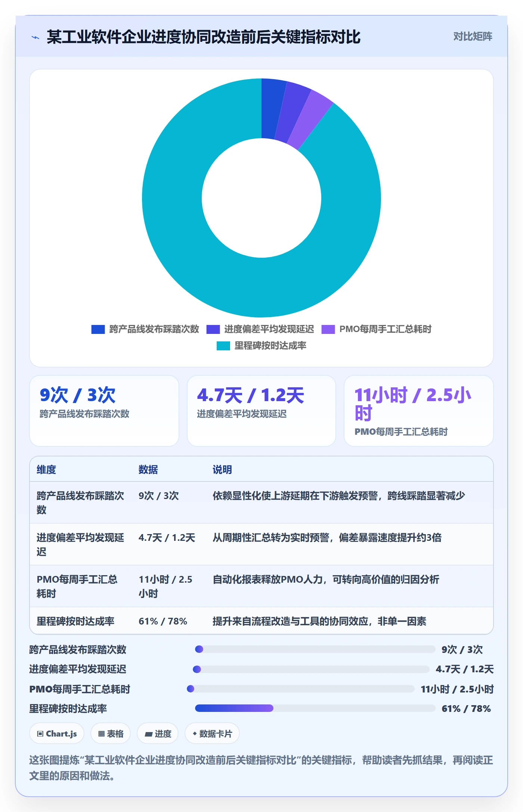Click the 数据卡片 tag chip

pos(212,734)
